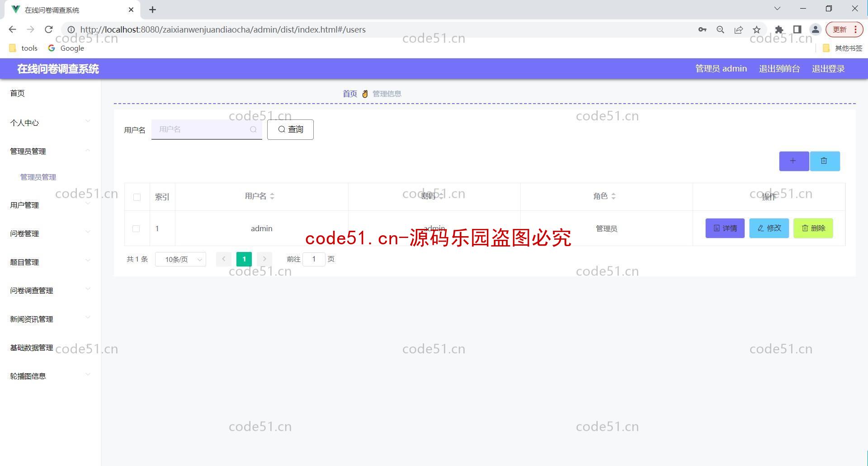Bookmark page with star icon

757,30
